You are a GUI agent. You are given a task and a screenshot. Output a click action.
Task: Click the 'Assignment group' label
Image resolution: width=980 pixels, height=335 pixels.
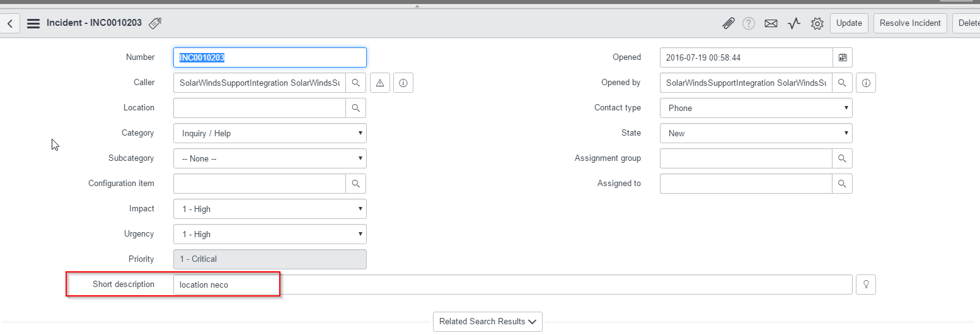608,158
